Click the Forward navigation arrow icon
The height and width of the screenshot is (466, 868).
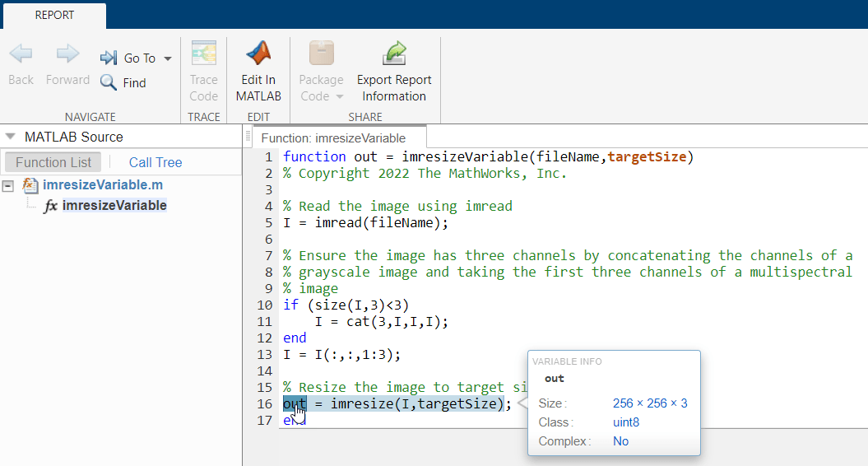pyautogui.click(x=67, y=55)
